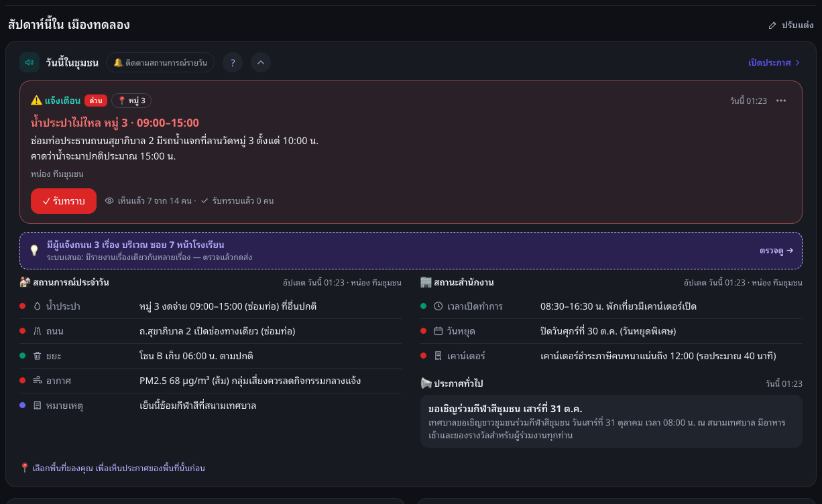Select the PM2.5 68 µg/m³ air quality text
The height and width of the screenshot is (504, 822).
click(250, 381)
